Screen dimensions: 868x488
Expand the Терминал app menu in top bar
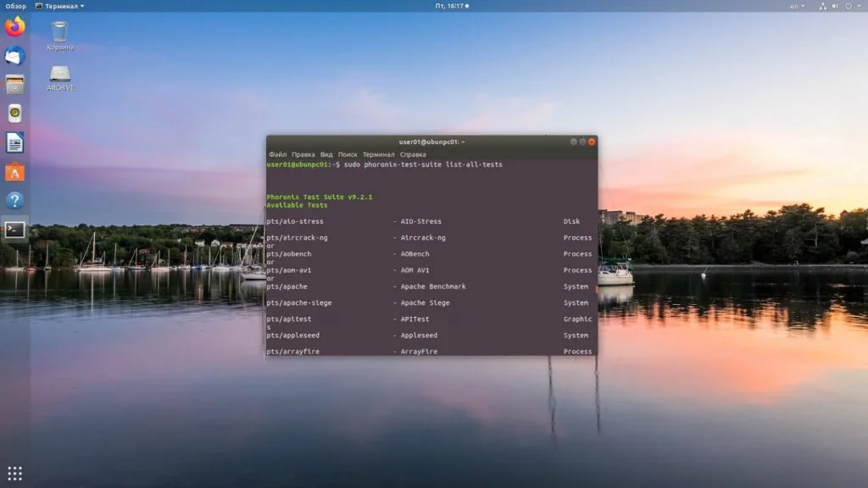(59, 6)
